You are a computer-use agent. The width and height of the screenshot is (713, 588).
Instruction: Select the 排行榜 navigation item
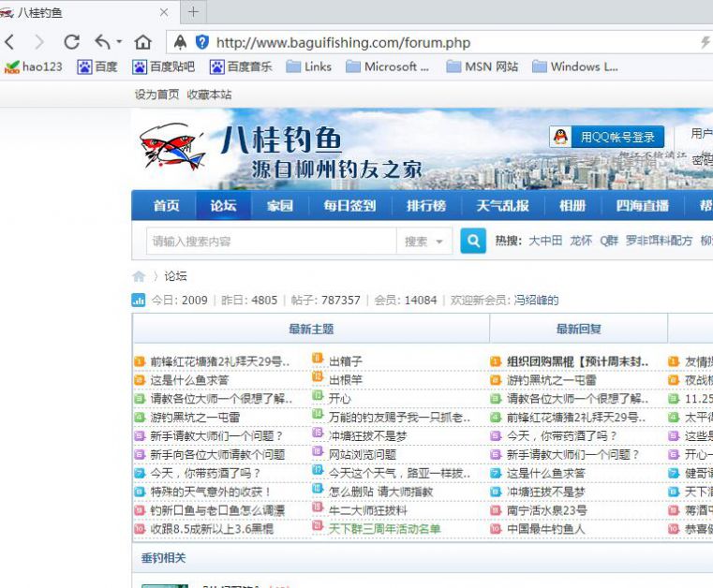pos(426,206)
